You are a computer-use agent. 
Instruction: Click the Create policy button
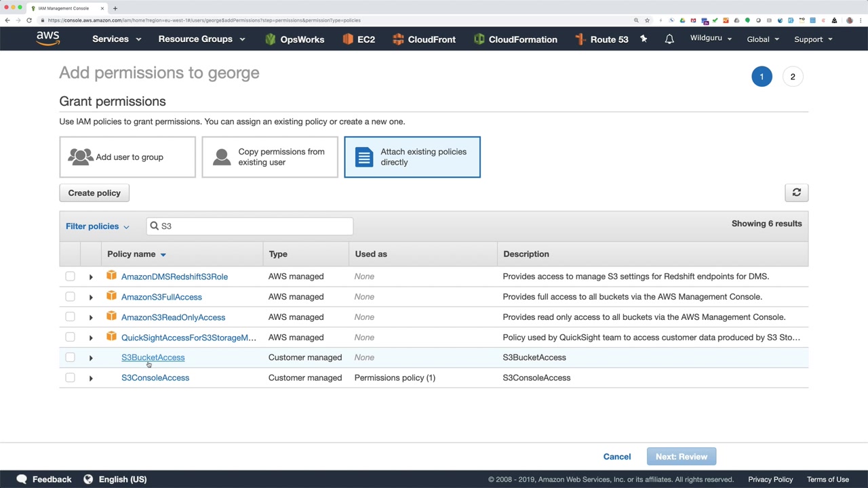(94, 193)
